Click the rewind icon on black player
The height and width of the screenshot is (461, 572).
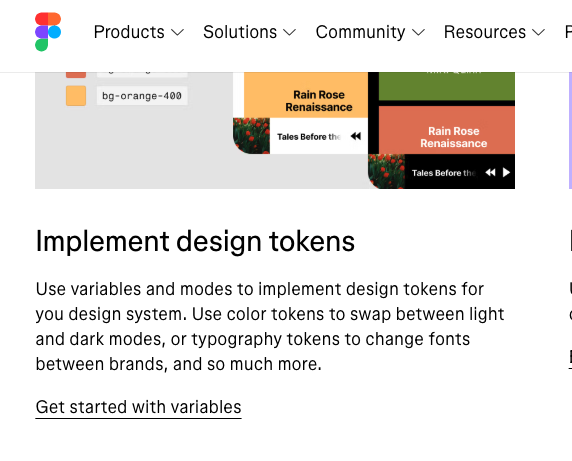point(491,173)
